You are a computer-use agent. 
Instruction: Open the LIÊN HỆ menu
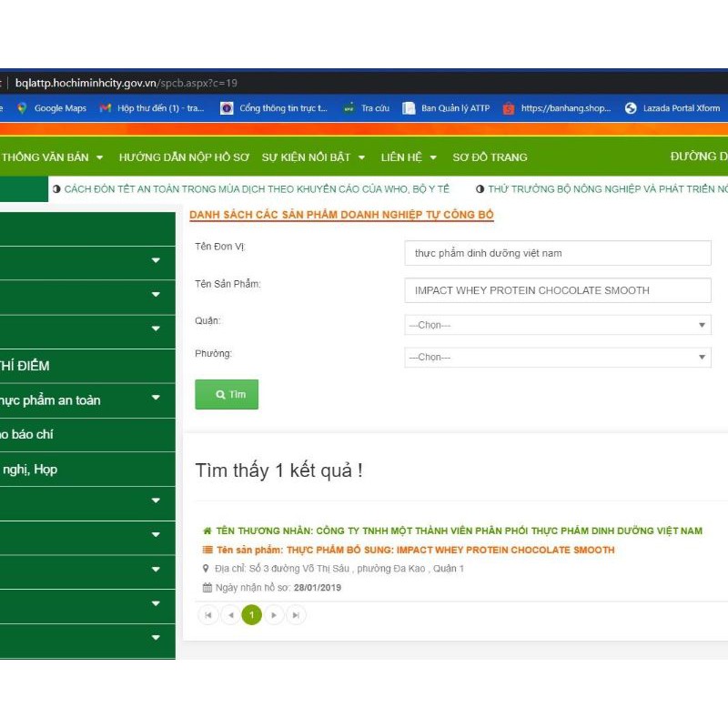[409, 157]
